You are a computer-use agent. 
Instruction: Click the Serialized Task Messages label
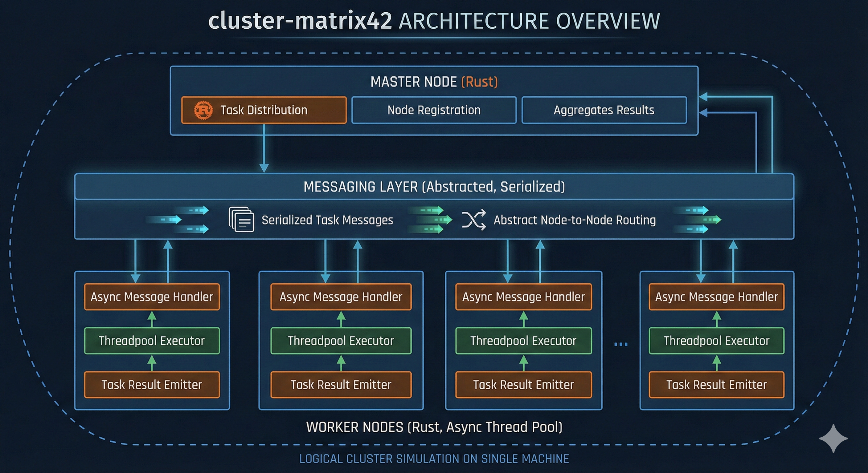(x=327, y=220)
